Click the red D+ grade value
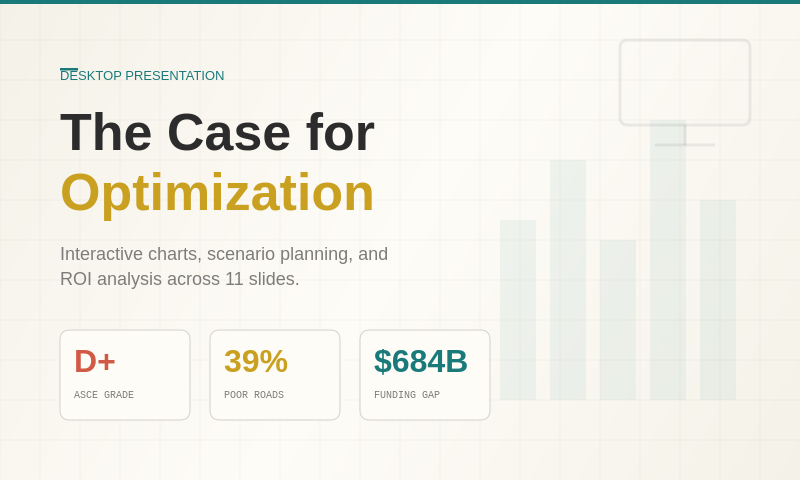Image resolution: width=800 pixels, height=480 pixels. pos(95,361)
